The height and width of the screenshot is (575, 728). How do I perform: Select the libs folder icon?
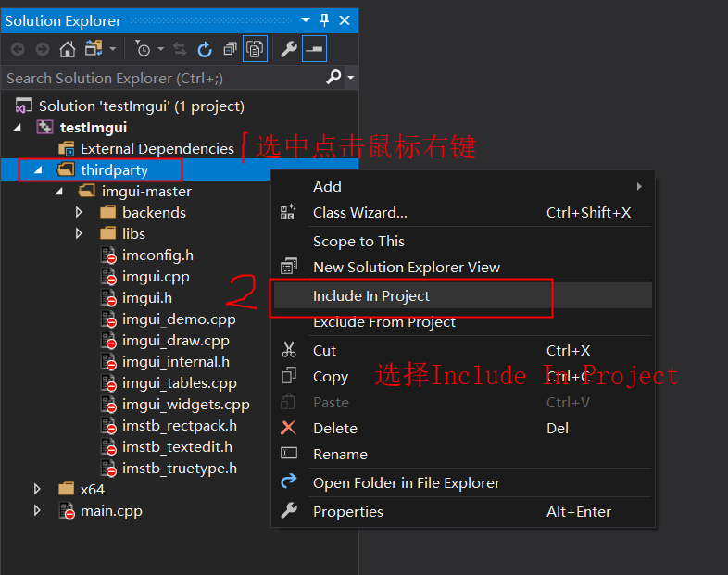tap(108, 233)
